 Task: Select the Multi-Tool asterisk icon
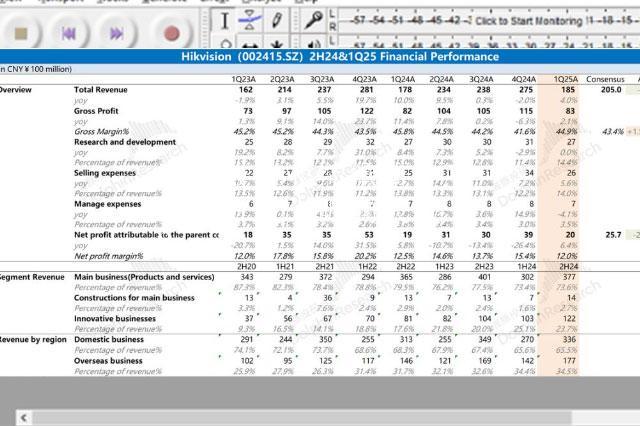click(x=277, y=44)
